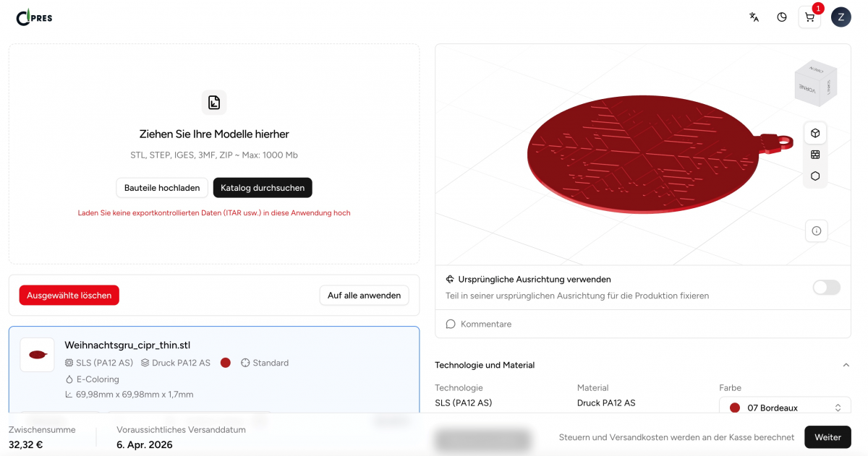Click 'Auf alle anwenden' button
Image resolution: width=868 pixels, height=456 pixels.
(x=364, y=295)
